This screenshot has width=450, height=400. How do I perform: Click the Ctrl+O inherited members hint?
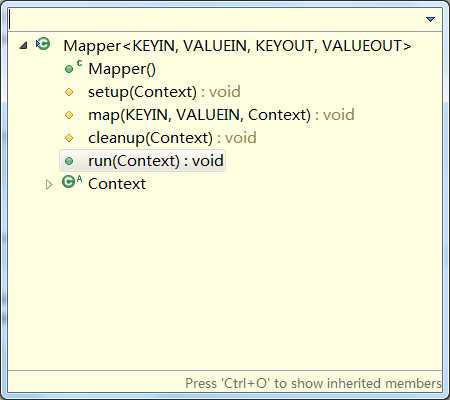pyautogui.click(x=313, y=383)
